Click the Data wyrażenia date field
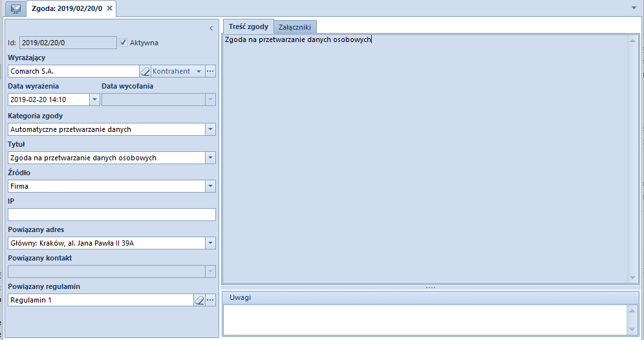This screenshot has height=340, width=644. (x=48, y=100)
